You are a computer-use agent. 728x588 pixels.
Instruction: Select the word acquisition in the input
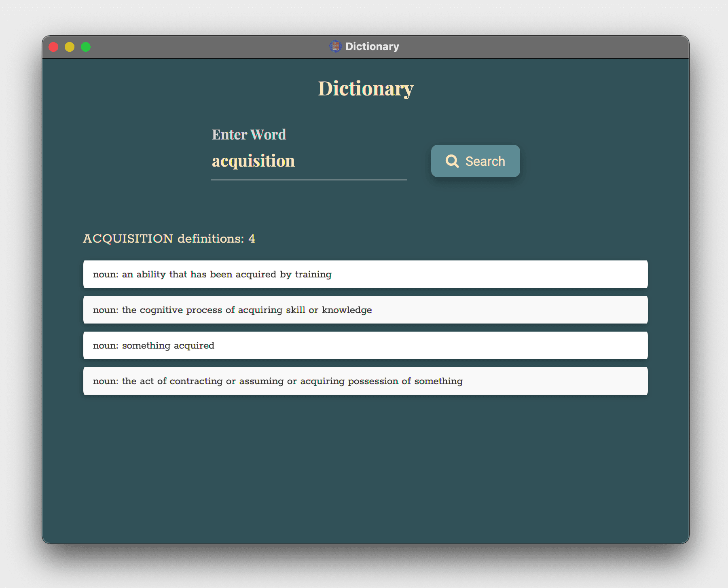[253, 161]
